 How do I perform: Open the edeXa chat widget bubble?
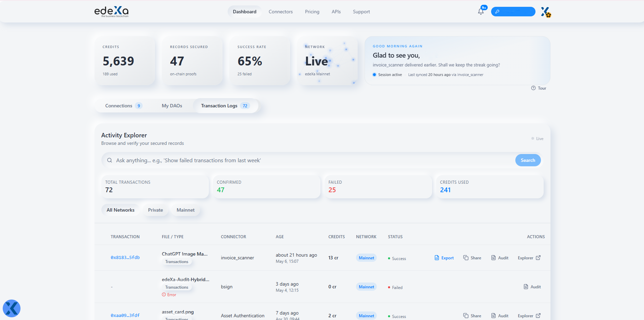[12, 308]
